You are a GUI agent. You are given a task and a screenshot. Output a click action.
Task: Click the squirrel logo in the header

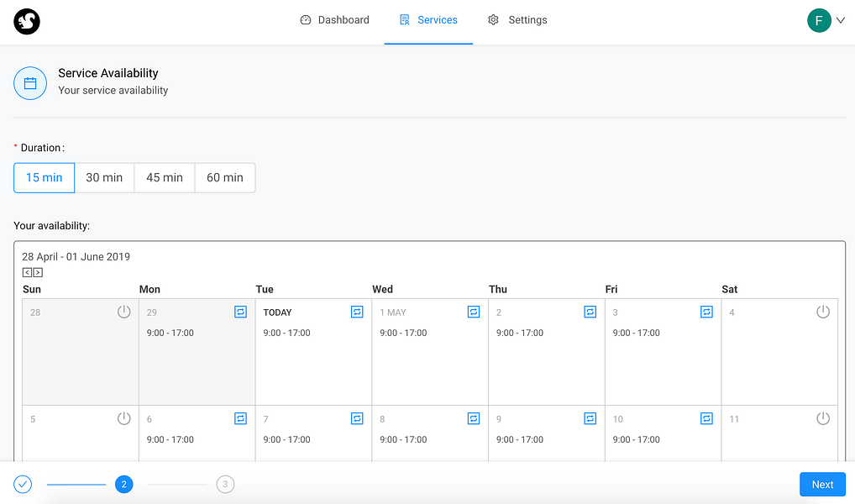pos(27,22)
